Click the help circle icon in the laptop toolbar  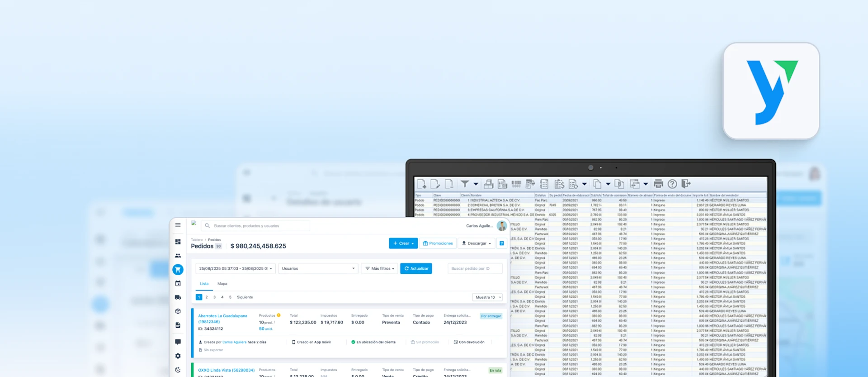(x=672, y=184)
